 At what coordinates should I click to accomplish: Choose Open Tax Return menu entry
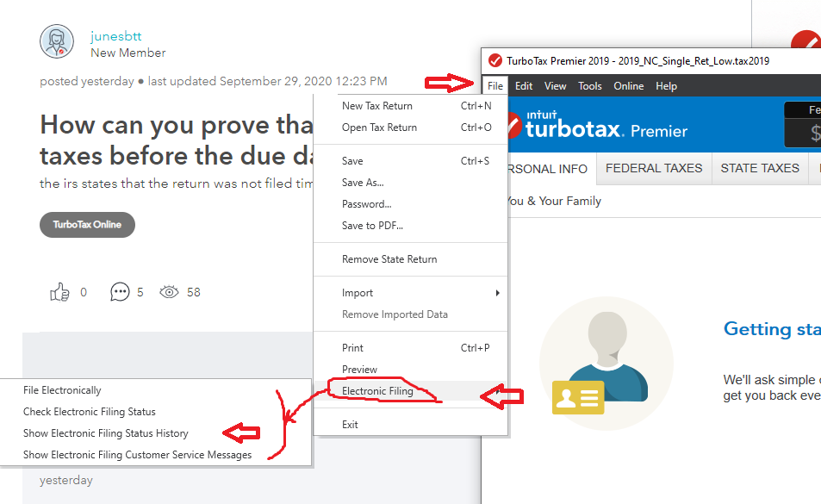pyautogui.click(x=410, y=128)
